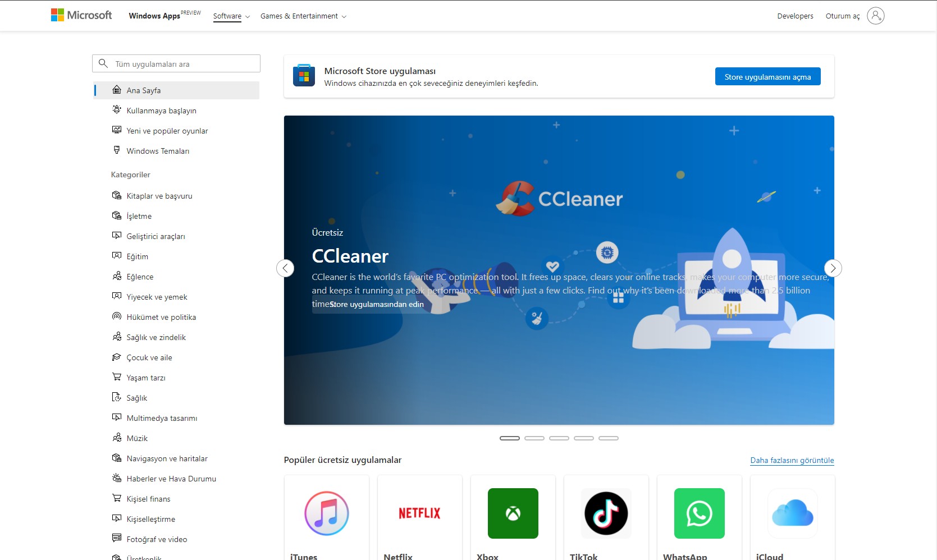Click the Eğlence category icon

click(x=117, y=276)
